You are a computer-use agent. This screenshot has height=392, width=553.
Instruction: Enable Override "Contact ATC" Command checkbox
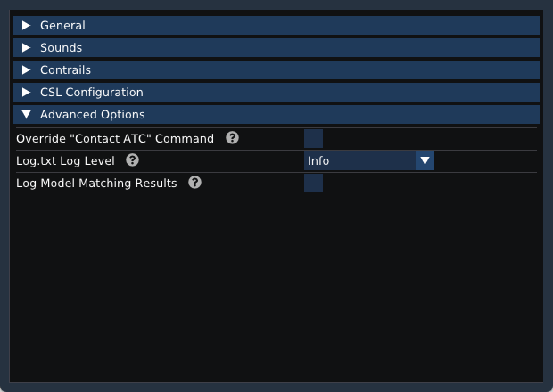(313, 138)
